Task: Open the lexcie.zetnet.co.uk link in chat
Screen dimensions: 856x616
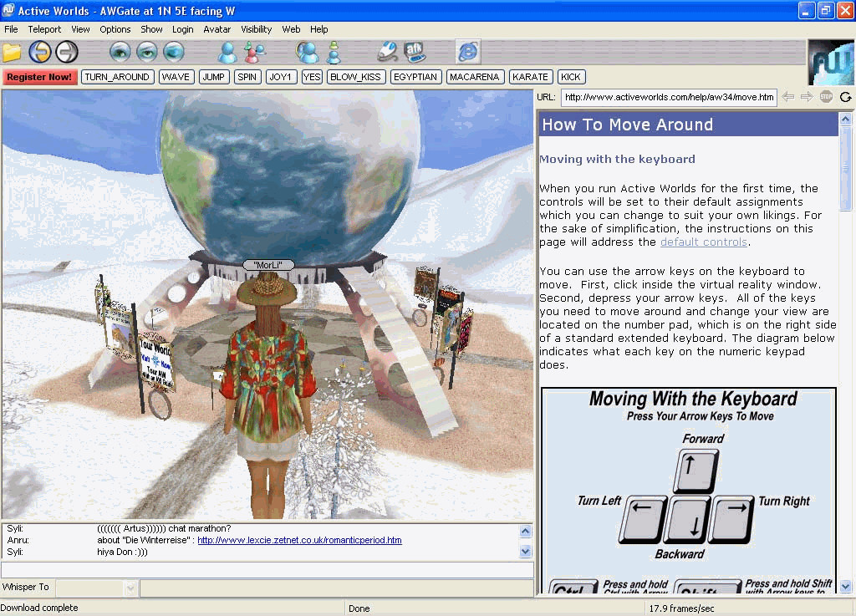Action: coord(300,540)
